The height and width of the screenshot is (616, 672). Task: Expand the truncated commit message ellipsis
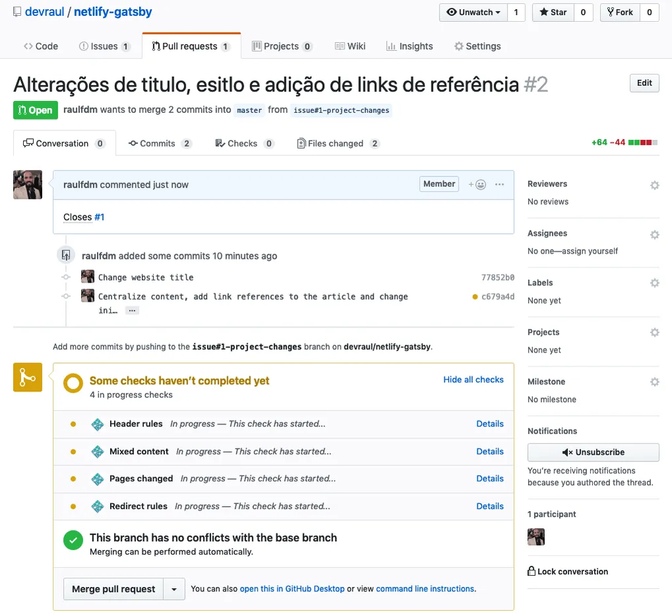tap(132, 310)
